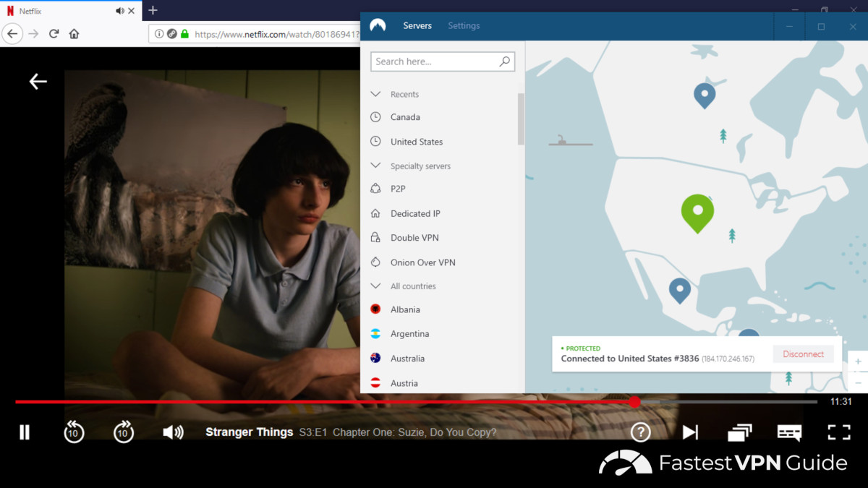This screenshot has height=488, width=868.
Task: Select the Netflix browser tab
Action: click(x=70, y=11)
